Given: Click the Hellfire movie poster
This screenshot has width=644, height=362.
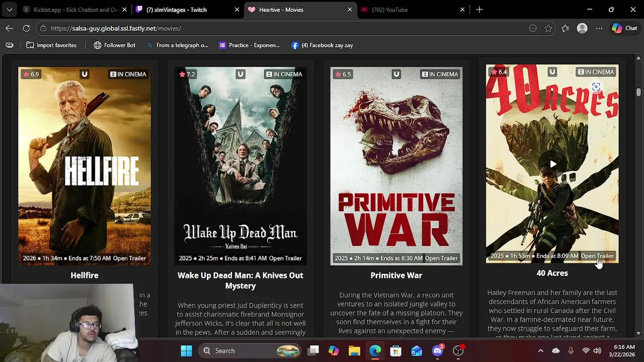Looking at the screenshot, I should point(85,166).
